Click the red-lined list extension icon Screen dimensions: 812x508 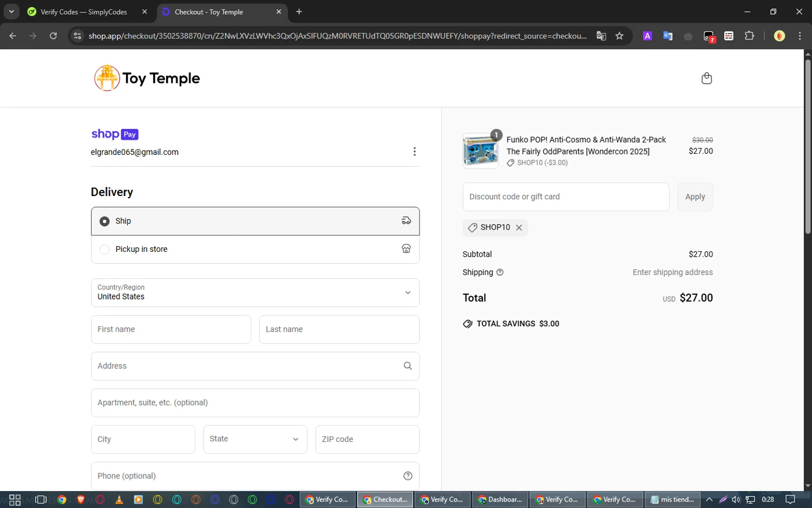[729, 36]
